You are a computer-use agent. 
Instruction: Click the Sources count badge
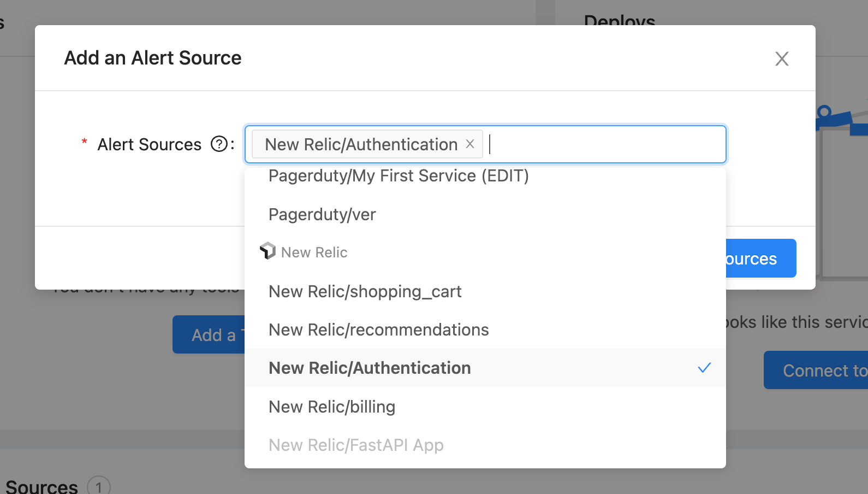click(x=99, y=486)
